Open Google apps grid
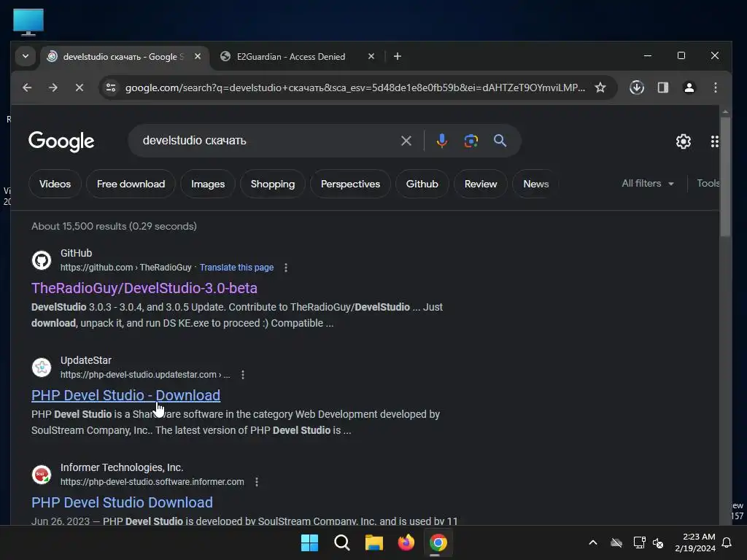The width and height of the screenshot is (747, 560). [x=715, y=141]
